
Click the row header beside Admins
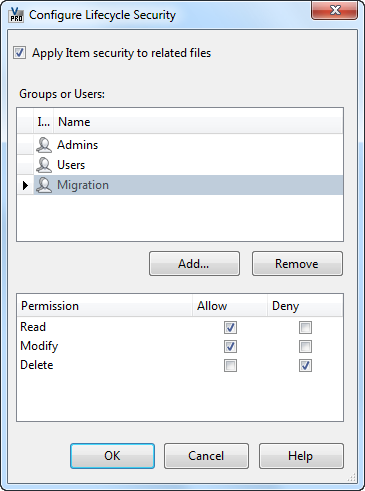click(x=25, y=145)
